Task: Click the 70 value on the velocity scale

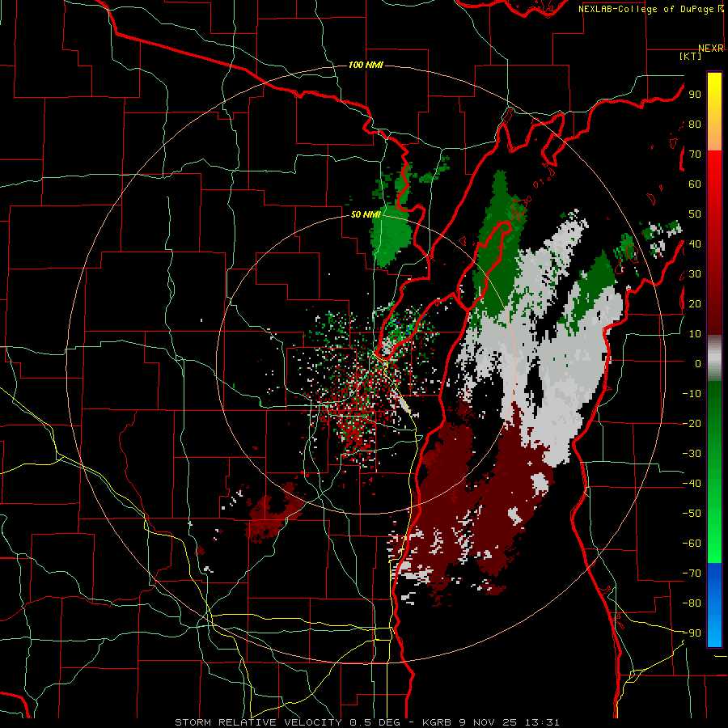Action: pyautogui.click(x=695, y=154)
